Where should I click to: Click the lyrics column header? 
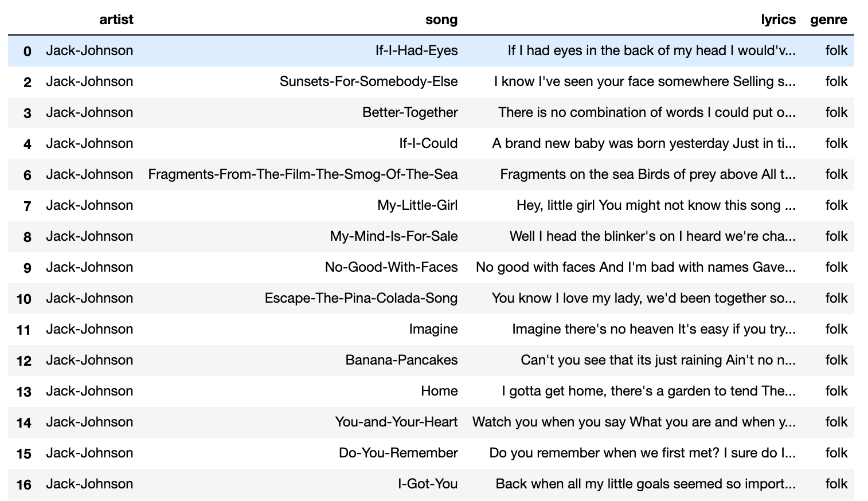click(x=778, y=19)
